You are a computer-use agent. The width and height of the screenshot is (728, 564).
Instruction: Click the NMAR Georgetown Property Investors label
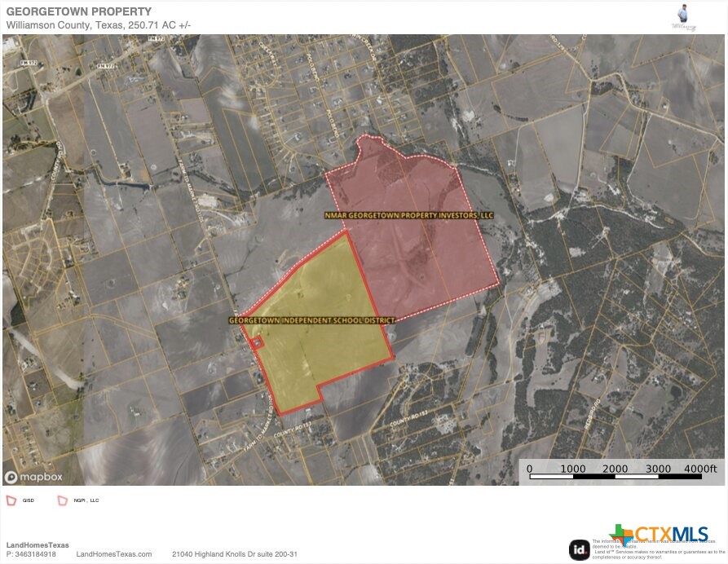(408, 216)
